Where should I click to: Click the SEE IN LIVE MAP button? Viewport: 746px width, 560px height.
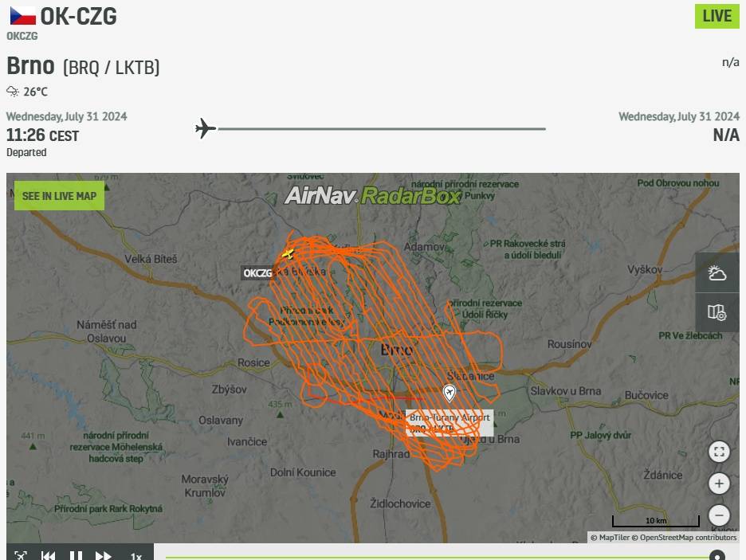[60, 196]
